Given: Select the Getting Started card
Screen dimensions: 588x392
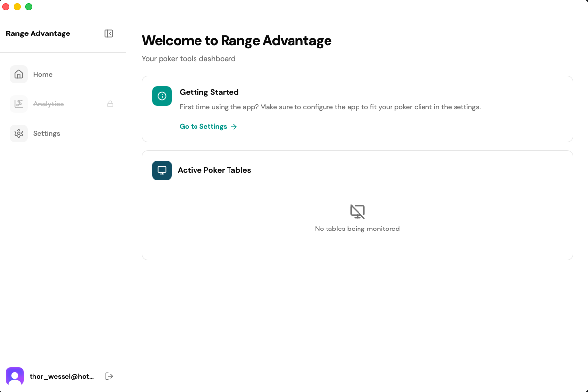Looking at the screenshot, I should (x=357, y=109).
